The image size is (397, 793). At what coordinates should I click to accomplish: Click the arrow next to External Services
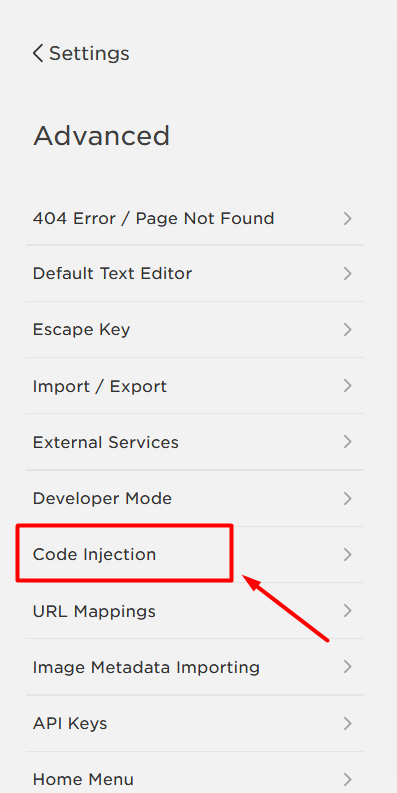tap(347, 442)
